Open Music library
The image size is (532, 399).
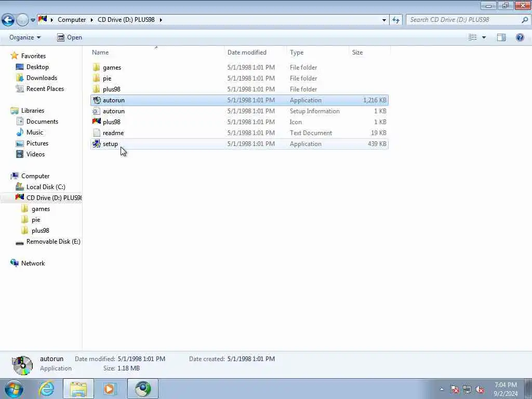coord(35,132)
